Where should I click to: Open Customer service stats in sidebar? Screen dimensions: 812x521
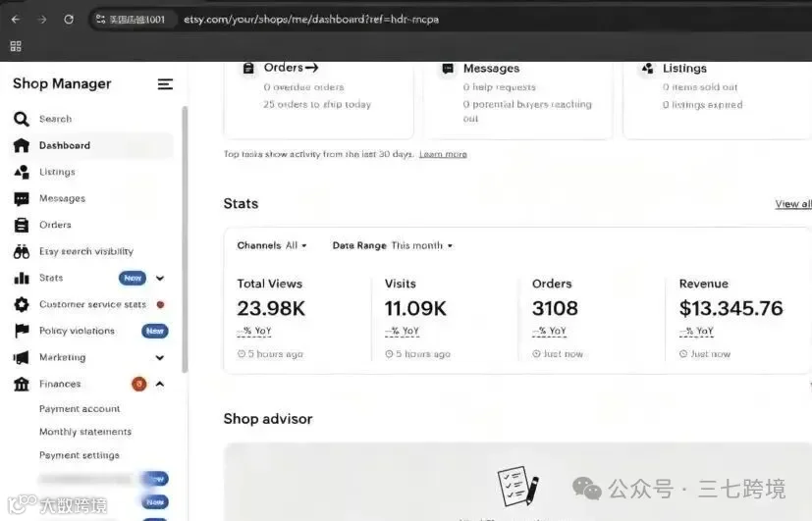pos(92,304)
